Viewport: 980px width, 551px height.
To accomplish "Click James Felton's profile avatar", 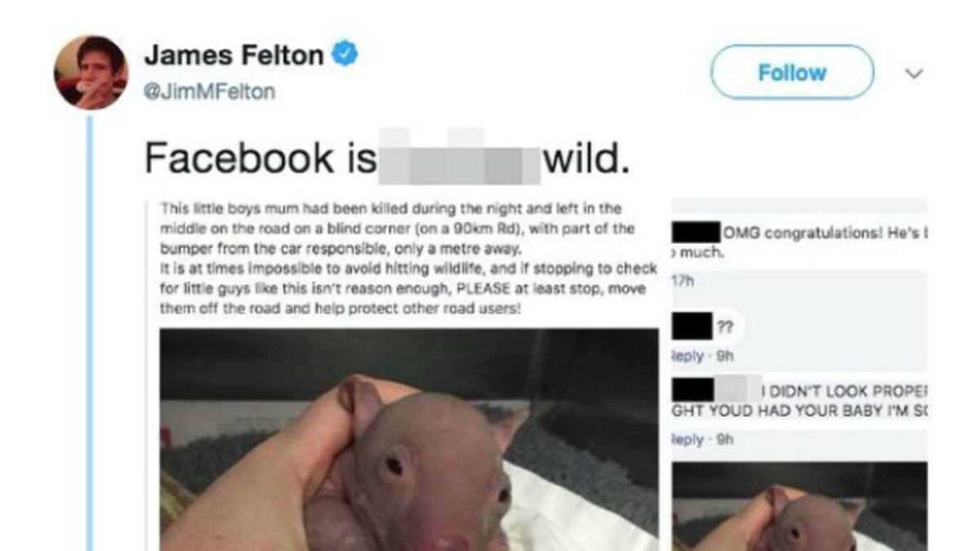I will click(x=91, y=72).
